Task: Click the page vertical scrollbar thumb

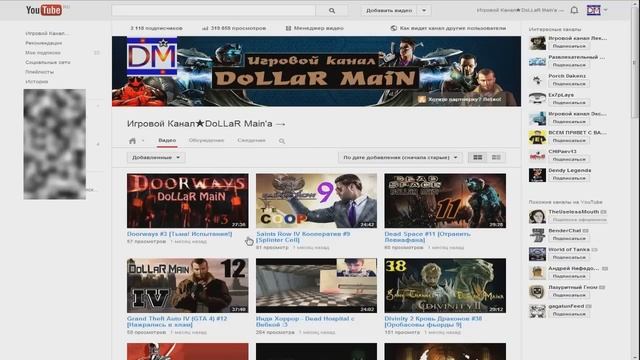Action: click(634, 61)
